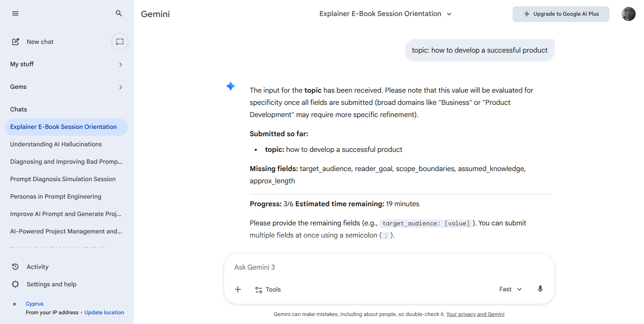Screen dimensions: 644x324
Task: Open the Explainer E-Book Session Orientation title dropdown
Action: coord(449,14)
